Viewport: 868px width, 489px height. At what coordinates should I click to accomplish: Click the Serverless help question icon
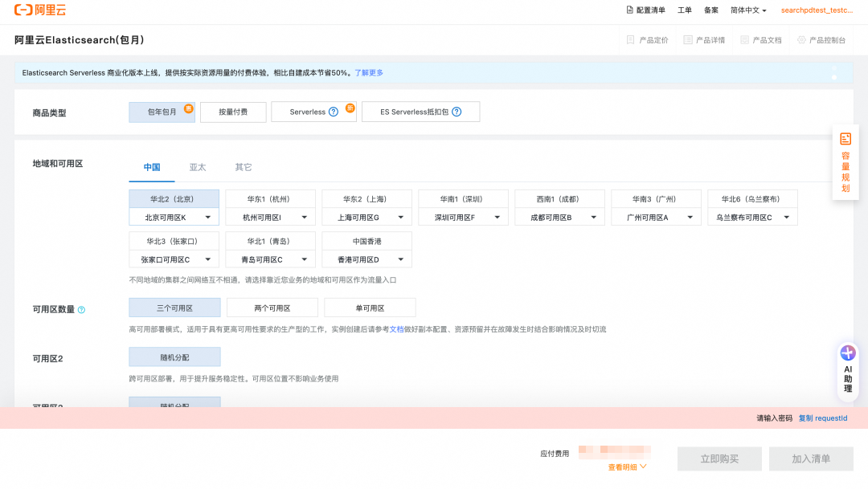point(334,112)
